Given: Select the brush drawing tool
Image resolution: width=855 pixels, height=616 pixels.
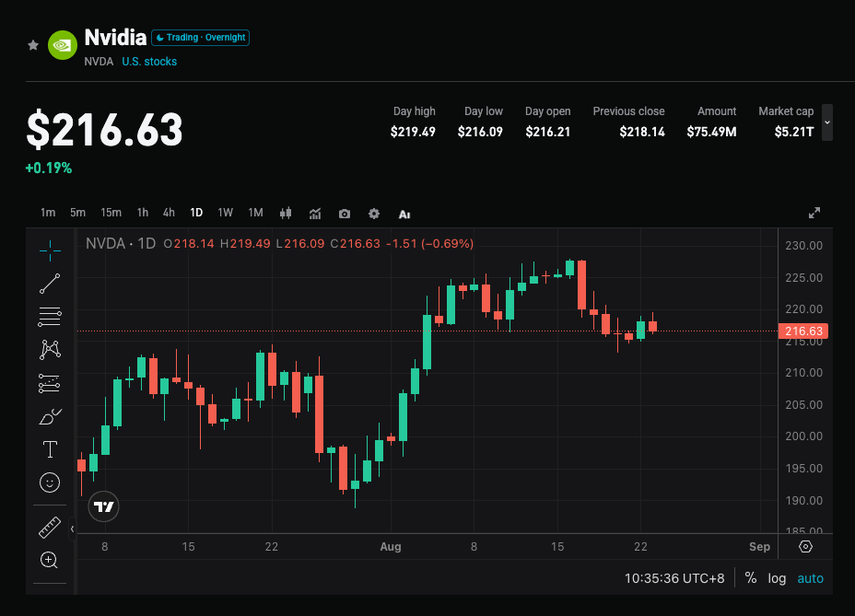Looking at the screenshot, I should (x=50, y=416).
